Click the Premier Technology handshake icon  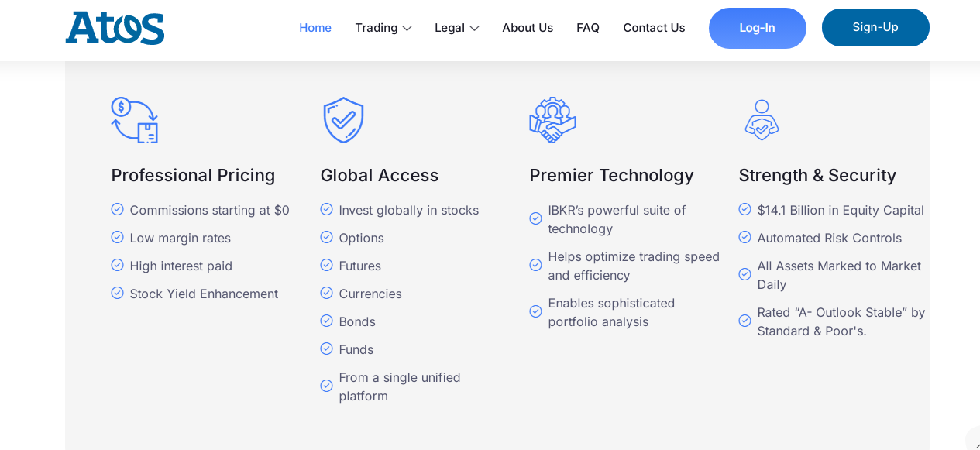click(552, 120)
